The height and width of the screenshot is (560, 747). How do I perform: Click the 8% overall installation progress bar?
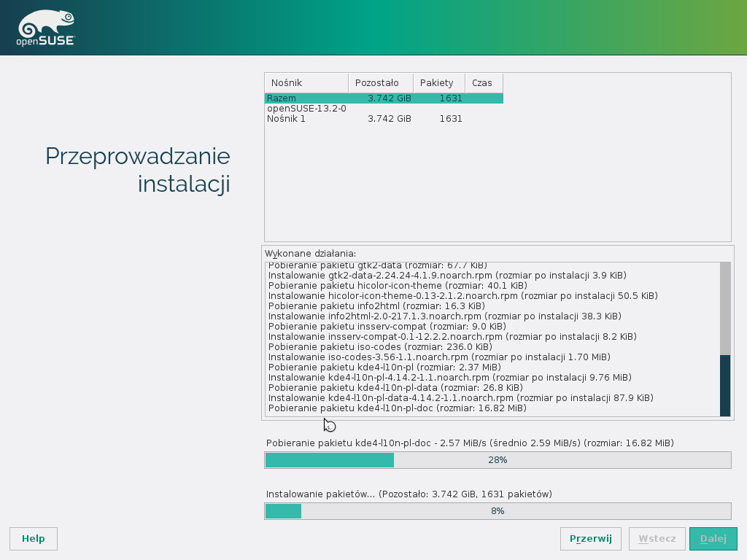pyautogui.click(x=498, y=511)
